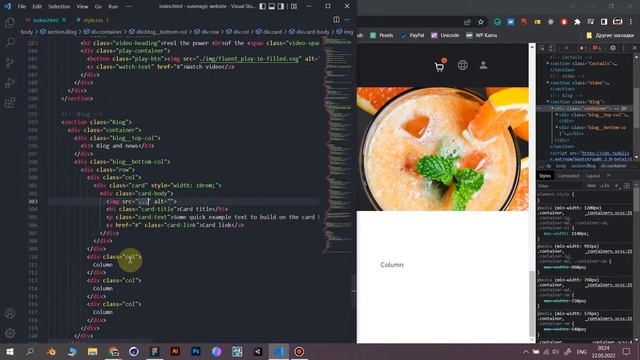Open the Selection menu
Screen dimensions: 640x360
pyautogui.click(x=59, y=7)
